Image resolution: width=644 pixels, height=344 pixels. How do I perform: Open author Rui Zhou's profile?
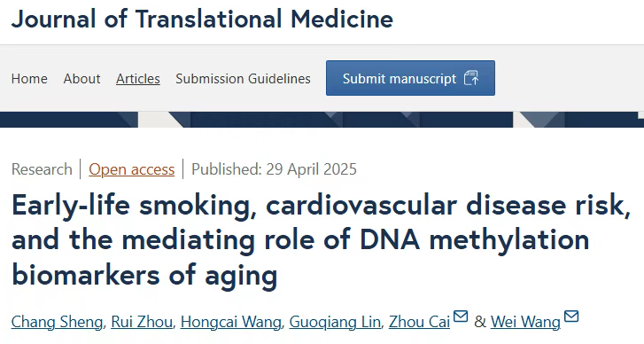point(142,322)
